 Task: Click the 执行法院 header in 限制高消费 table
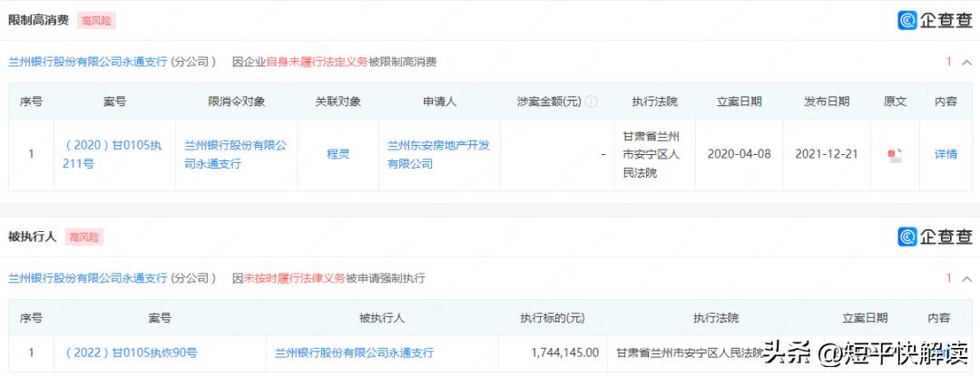tap(654, 101)
